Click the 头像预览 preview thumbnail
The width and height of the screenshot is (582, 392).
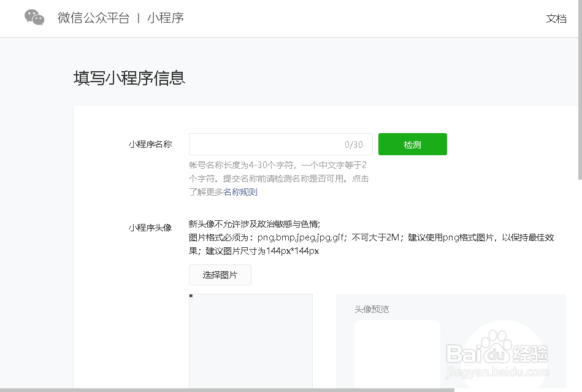pos(397,354)
